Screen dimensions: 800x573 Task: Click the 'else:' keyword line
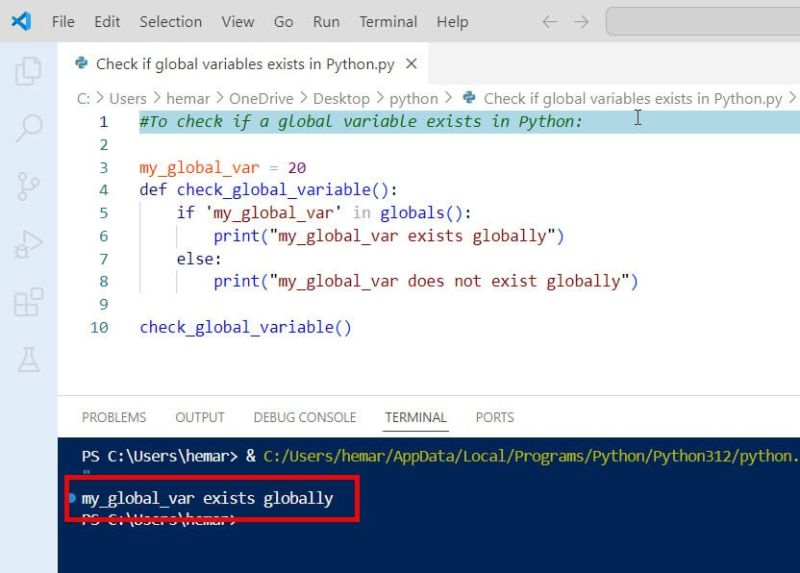point(199,259)
